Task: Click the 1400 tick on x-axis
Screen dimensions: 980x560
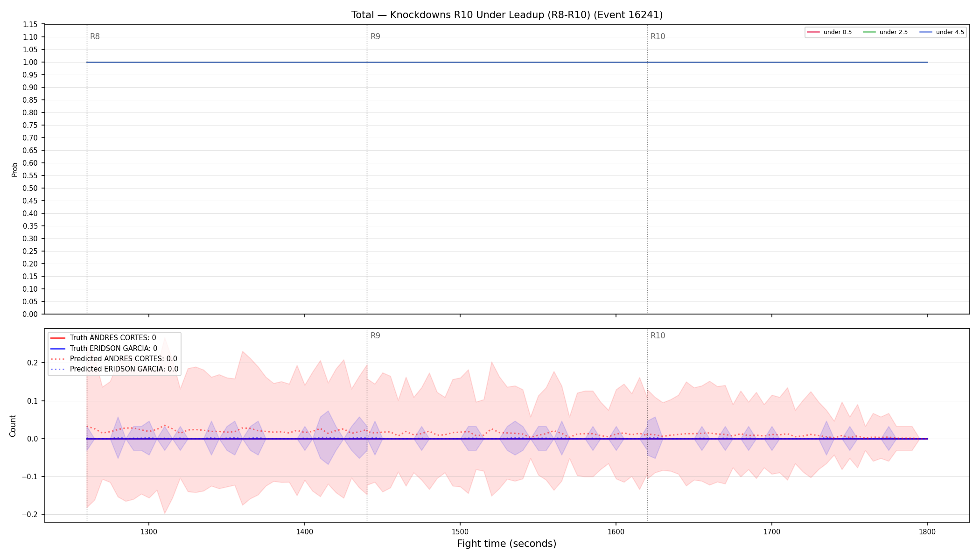Action: pyautogui.click(x=305, y=531)
